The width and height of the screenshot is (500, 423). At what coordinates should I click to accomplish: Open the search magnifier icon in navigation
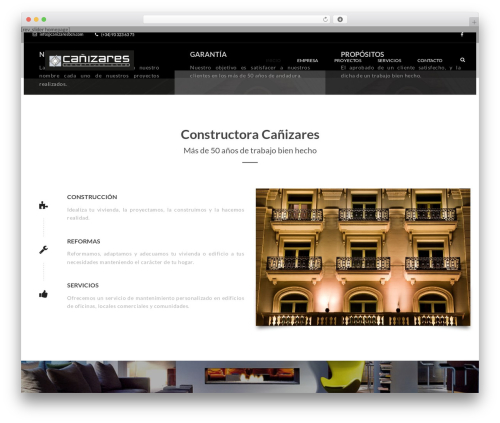coord(462,60)
